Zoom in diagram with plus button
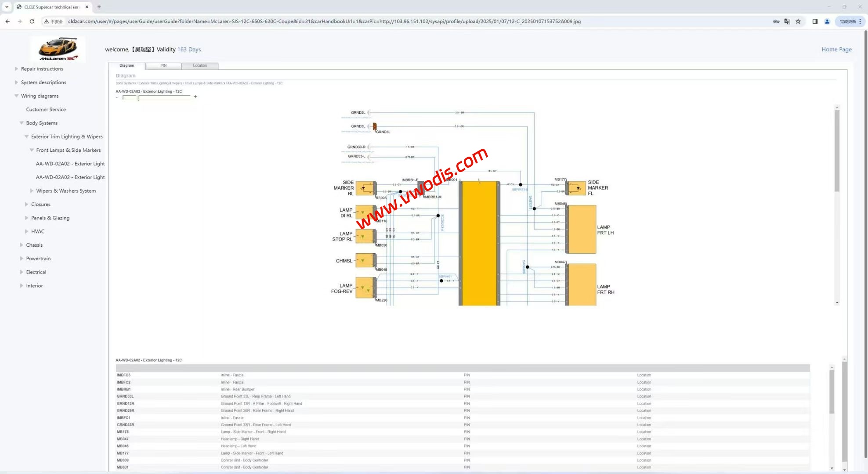 coord(195,97)
